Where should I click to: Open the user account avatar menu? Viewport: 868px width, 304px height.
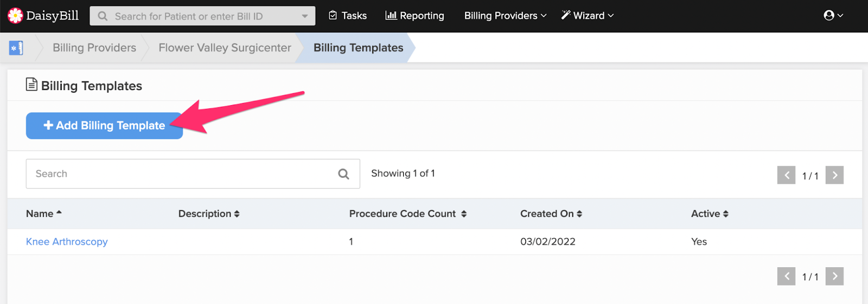pos(833,16)
